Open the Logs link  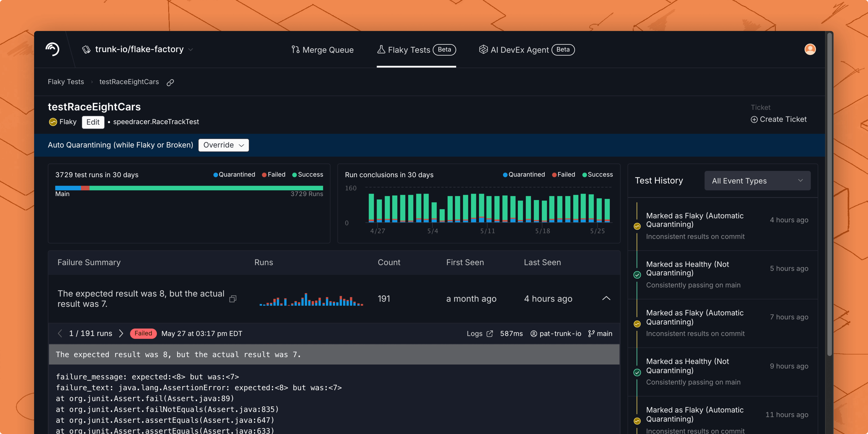[x=480, y=334]
